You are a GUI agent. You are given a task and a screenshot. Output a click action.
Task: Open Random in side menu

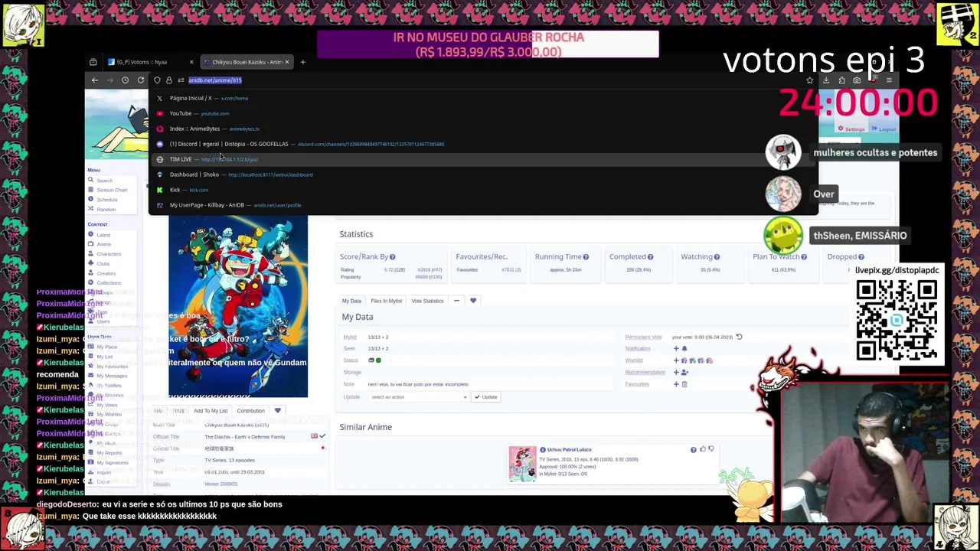click(106, 210)
